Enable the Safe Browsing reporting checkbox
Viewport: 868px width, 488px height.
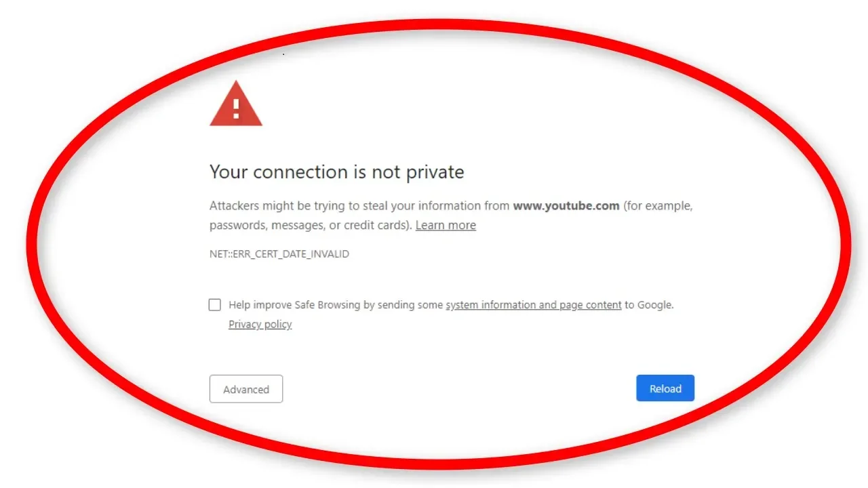click(215, 305)
